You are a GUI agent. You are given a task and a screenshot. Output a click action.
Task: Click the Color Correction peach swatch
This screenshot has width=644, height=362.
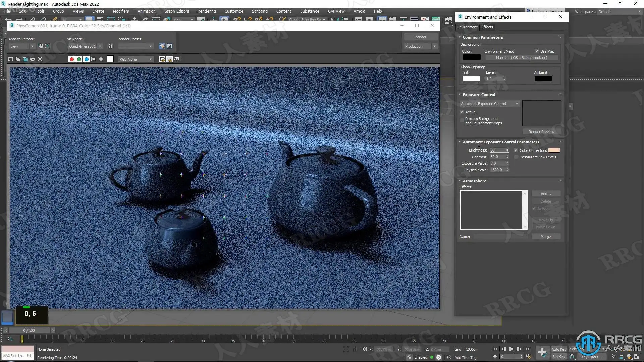[x=554, y=150]
